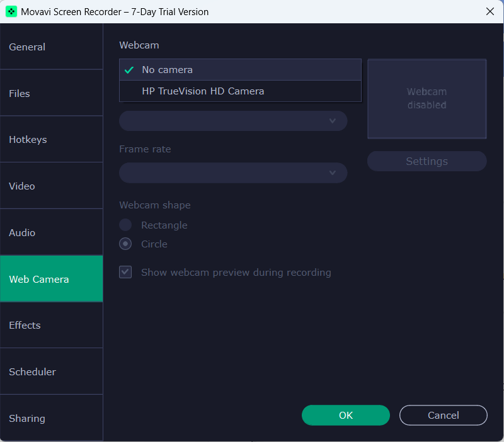Click the Webcam disabled preview area

[427, 99]
